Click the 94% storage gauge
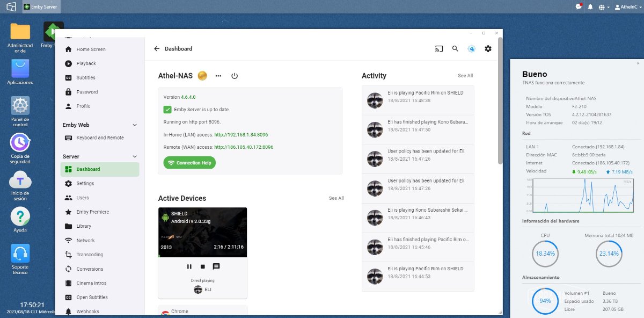The width and height of the screenshot is (644, 318). [x=545, y=301]
